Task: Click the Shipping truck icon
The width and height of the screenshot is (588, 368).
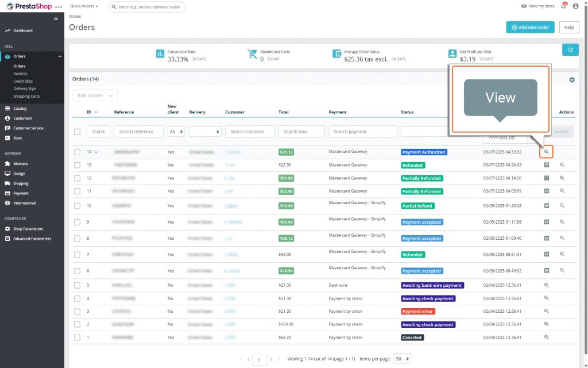Action: (7, 183)
